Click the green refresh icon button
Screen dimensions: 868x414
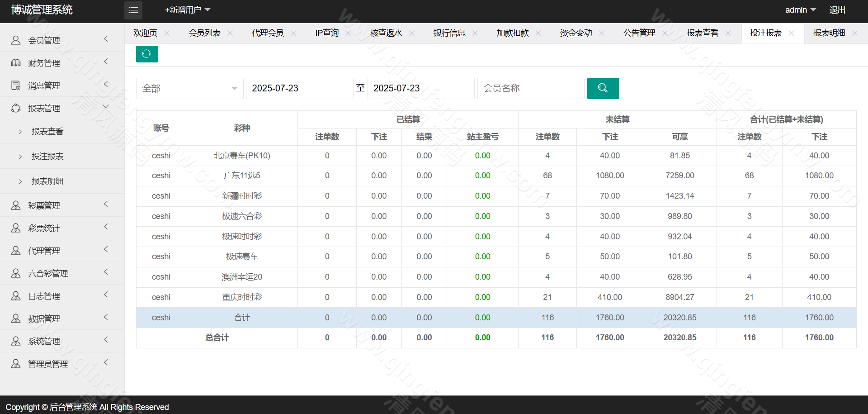point(146,54)
